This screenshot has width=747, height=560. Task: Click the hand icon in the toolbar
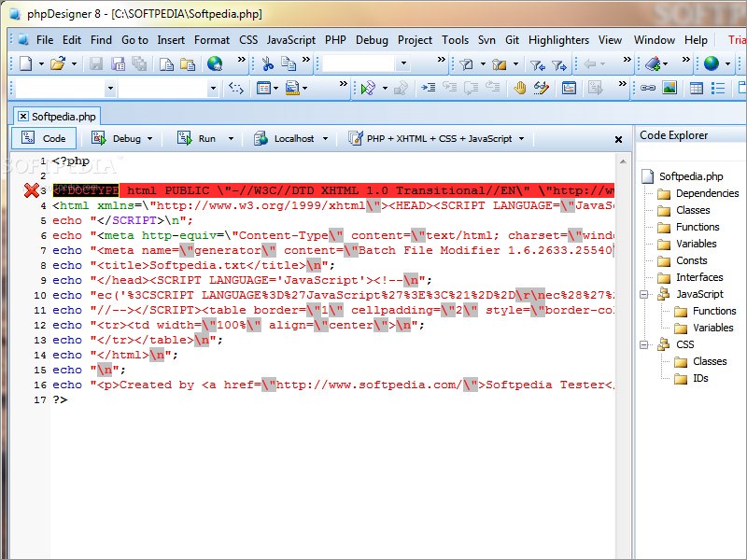(x=518, y=89)
